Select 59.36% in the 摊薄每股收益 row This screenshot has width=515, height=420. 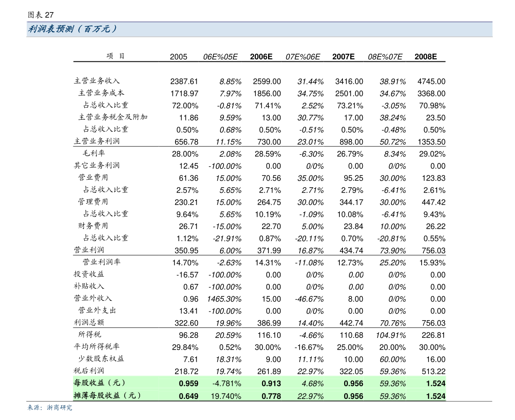click(393, 396)
